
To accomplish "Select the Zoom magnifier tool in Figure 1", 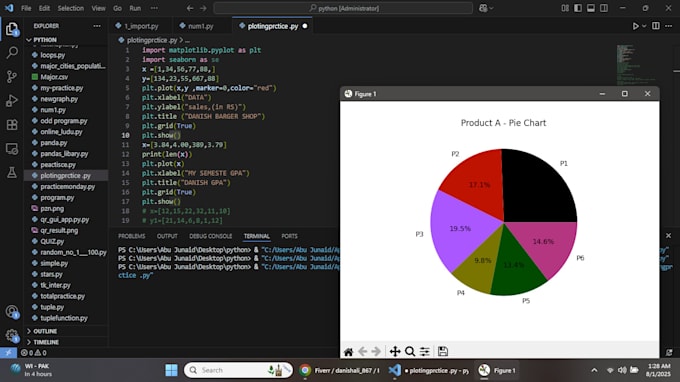I will tap(410, 352).
